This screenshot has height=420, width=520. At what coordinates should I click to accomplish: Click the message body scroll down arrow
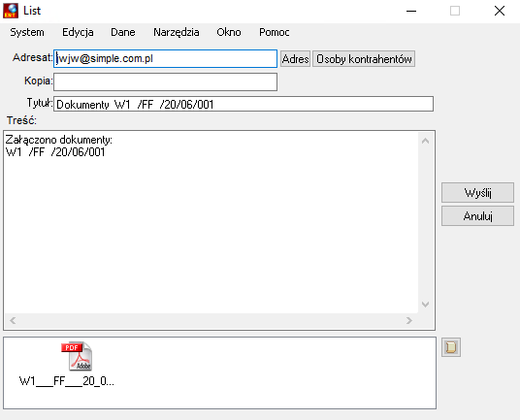pyautogui.click(x=426, y=304)
